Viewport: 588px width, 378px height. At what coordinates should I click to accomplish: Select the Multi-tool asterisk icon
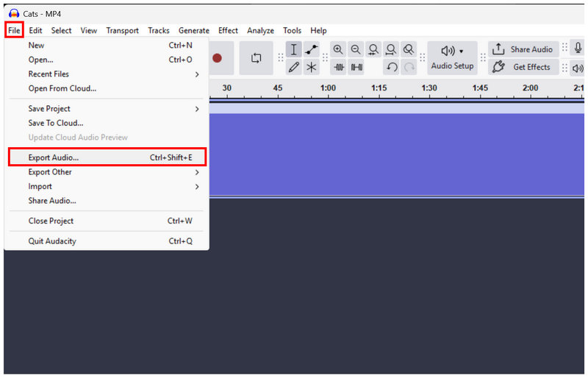click(x=311, y=67)
